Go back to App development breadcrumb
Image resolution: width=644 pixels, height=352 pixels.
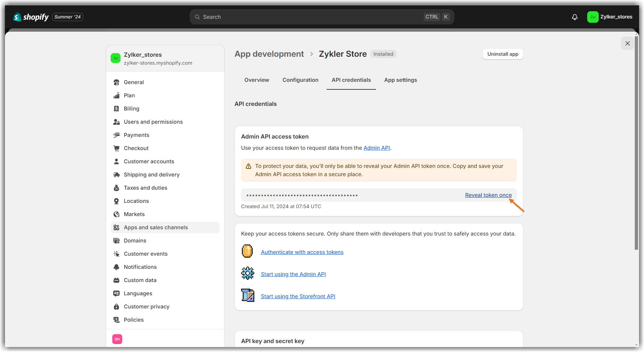click(x=269, y=54)
